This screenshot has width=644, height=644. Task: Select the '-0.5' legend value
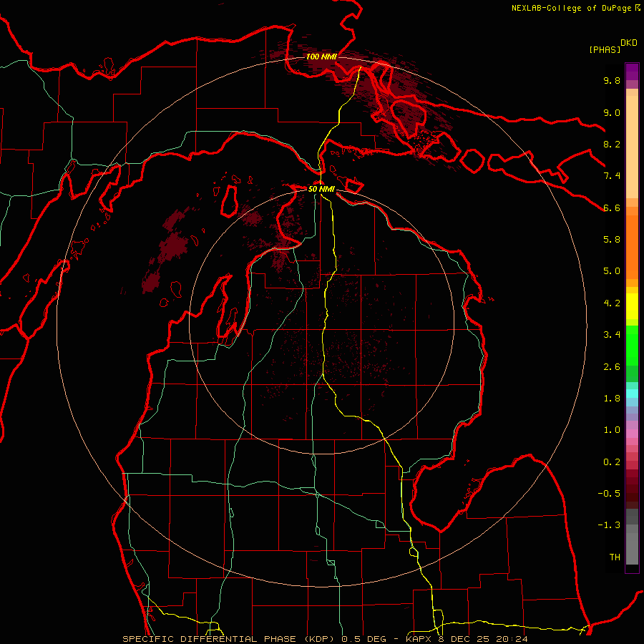(x=609, y=494)
